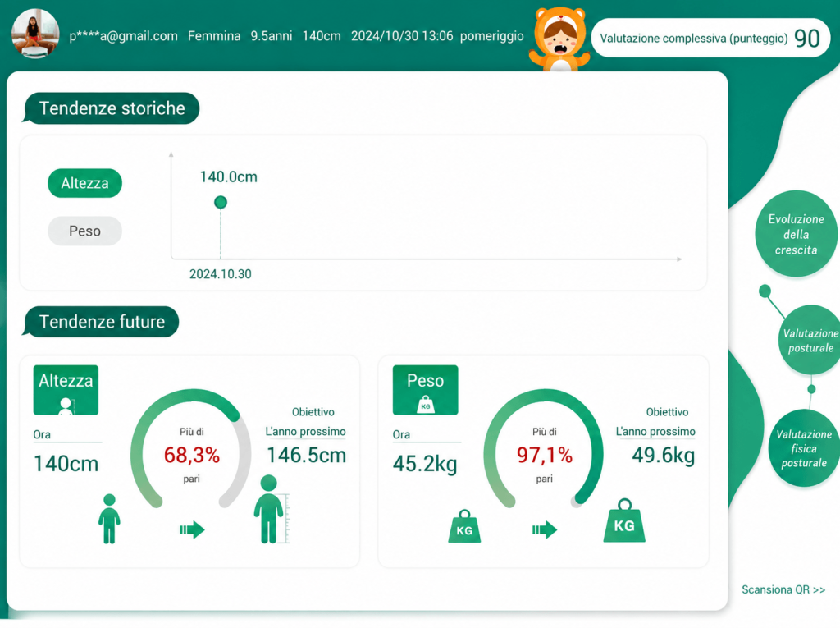840x628 pixels.
Task: Click the large target-weight KG icon
Action: coord(624,520)
